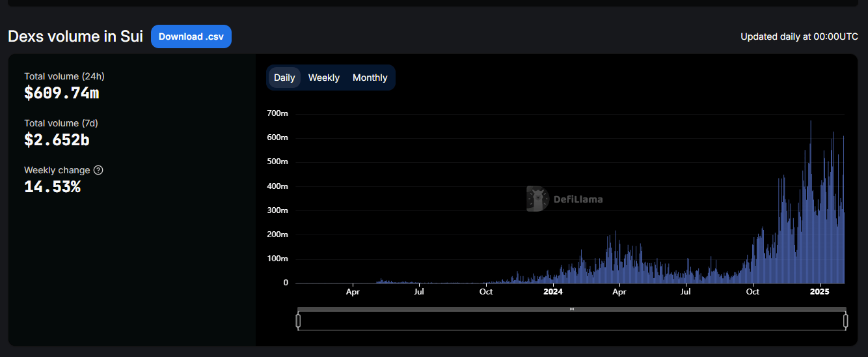Image resolution: width=868 pixels, height=357 pixels.
Task: Click the Updated daily at 00:00UTC text
Action: [799, 36]
